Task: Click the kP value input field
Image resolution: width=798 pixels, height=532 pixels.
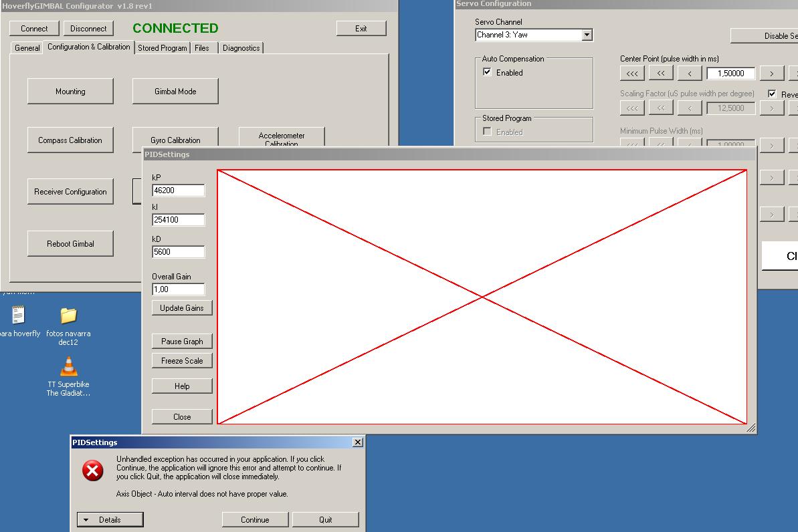Action: point(178,190)
